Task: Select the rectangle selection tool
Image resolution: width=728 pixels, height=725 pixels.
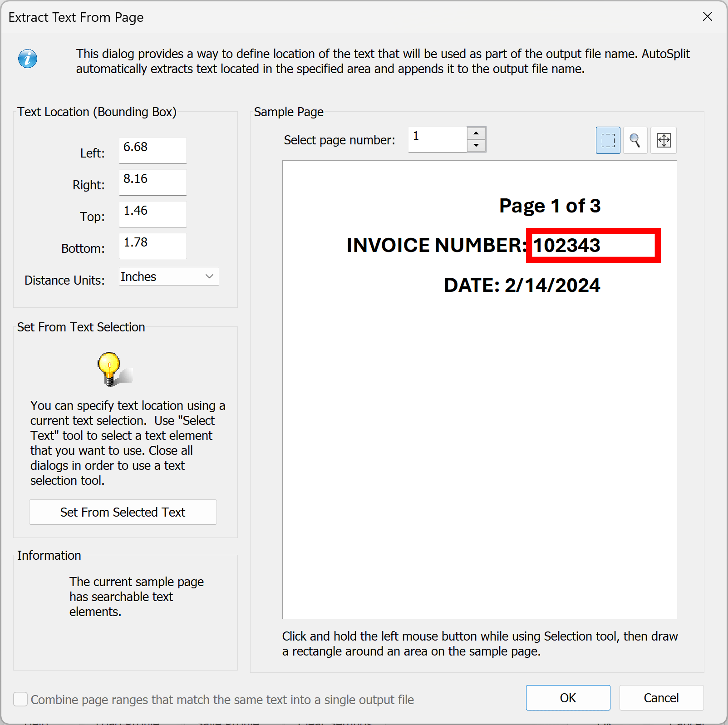Action: point(608,140)
